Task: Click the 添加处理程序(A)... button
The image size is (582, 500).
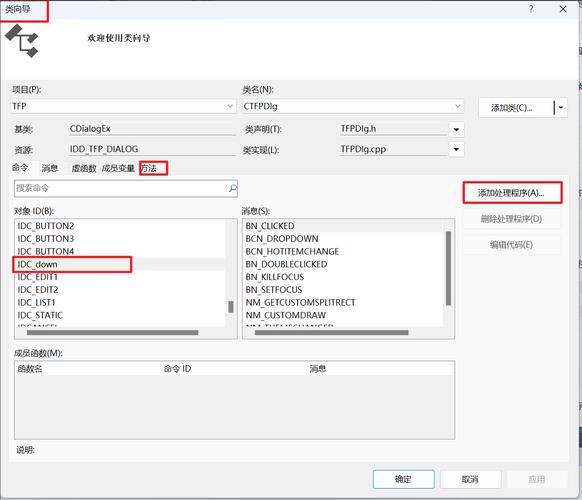Action: [512, 193]
